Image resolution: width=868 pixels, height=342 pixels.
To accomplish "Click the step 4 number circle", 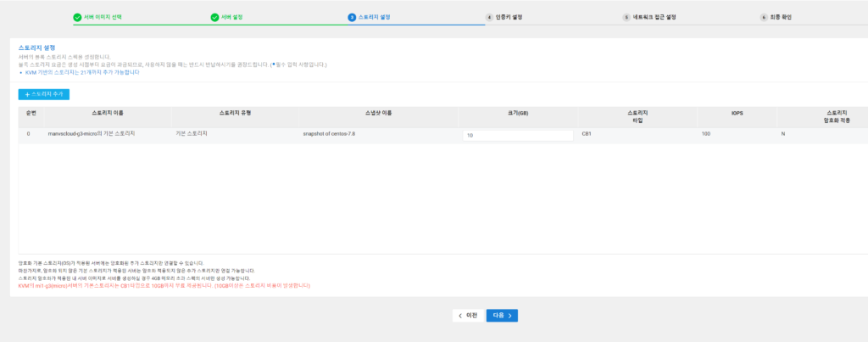I will point(489,17).
